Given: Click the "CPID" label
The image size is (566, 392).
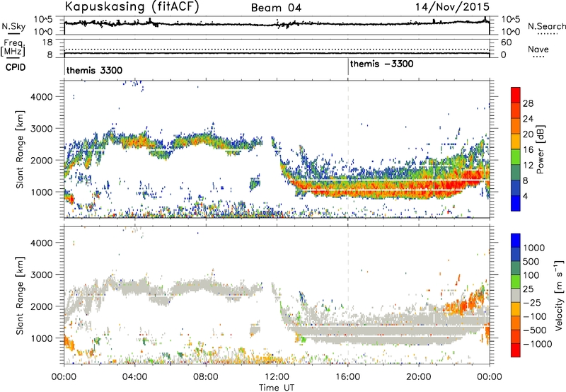Looking at the screenshot, I should point(16,67).
